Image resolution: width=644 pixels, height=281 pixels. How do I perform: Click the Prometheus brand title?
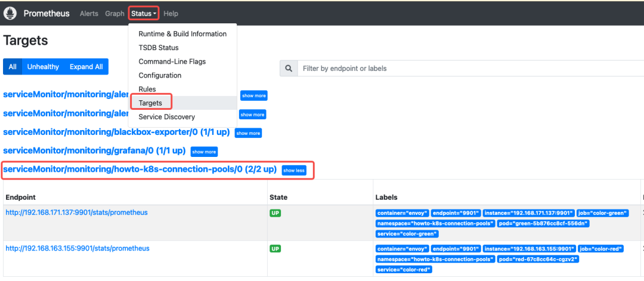point(47,14)
